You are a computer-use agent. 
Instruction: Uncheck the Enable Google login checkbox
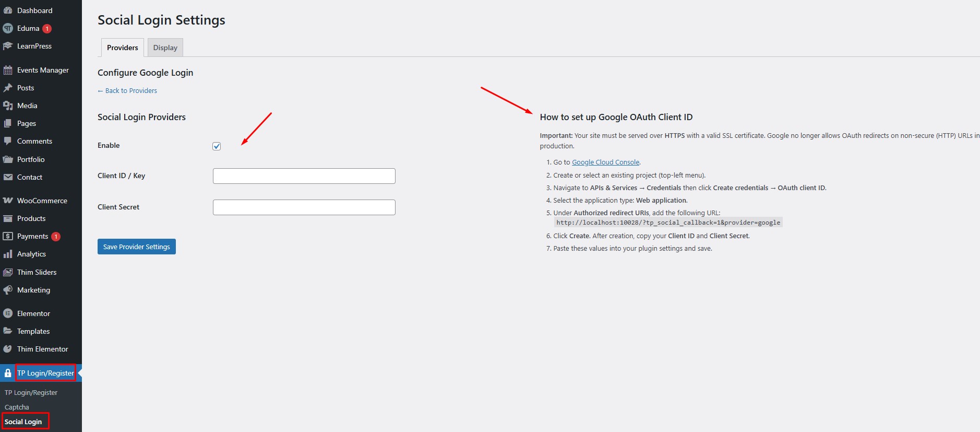(x=217, y=146)
